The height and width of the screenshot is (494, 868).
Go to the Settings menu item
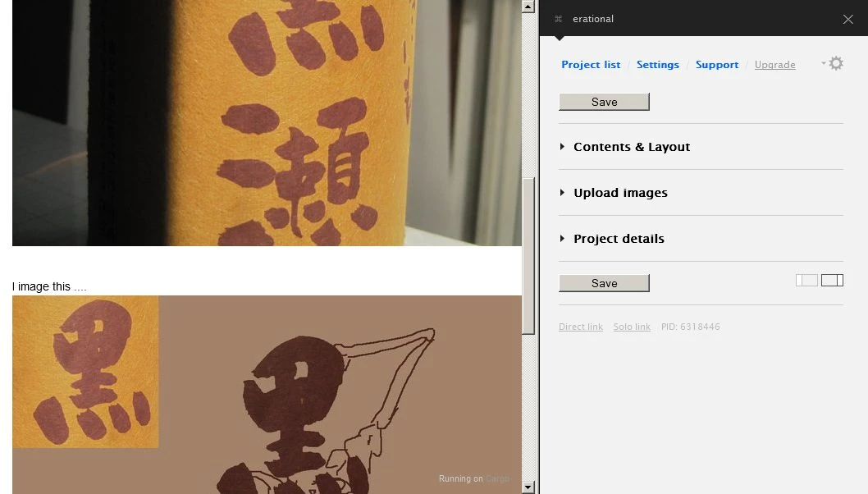point(658,65)
